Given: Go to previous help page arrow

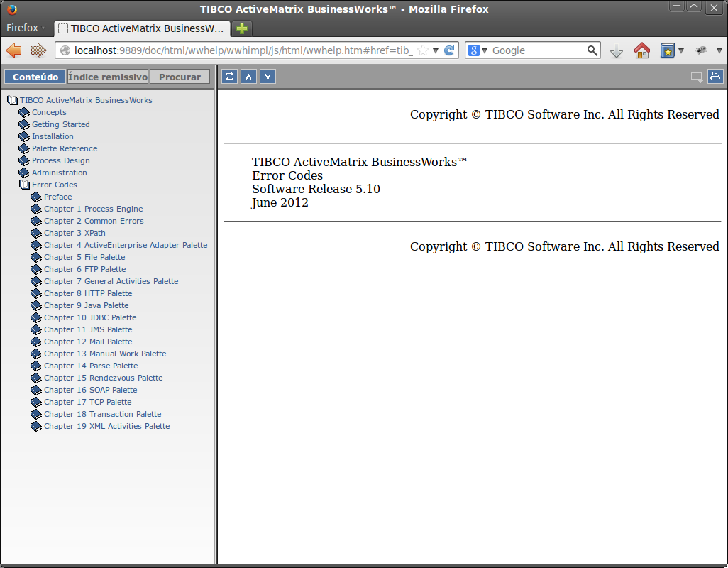Looking at the screenshot, I should coord(248,77).
